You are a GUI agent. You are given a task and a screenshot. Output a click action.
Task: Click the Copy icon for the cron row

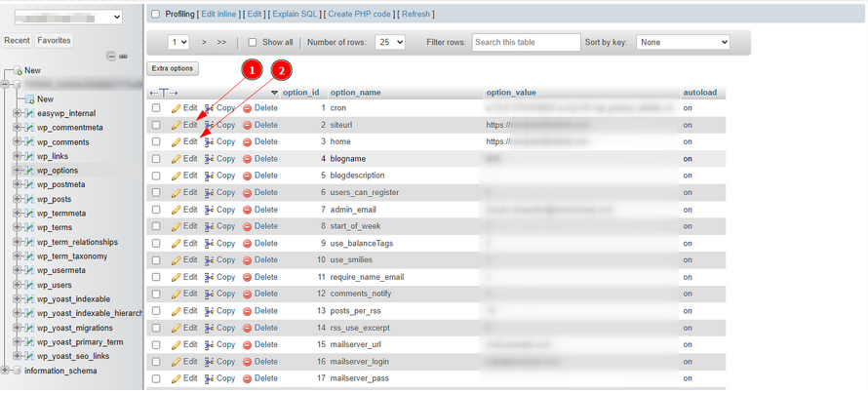click(x=210, y=108)
